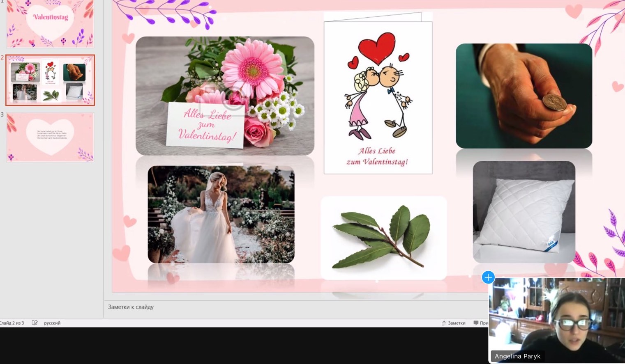
Task: Click the Слайд 2 из 3 indicator
Action: pyautogui.click(x=12, y=323)
